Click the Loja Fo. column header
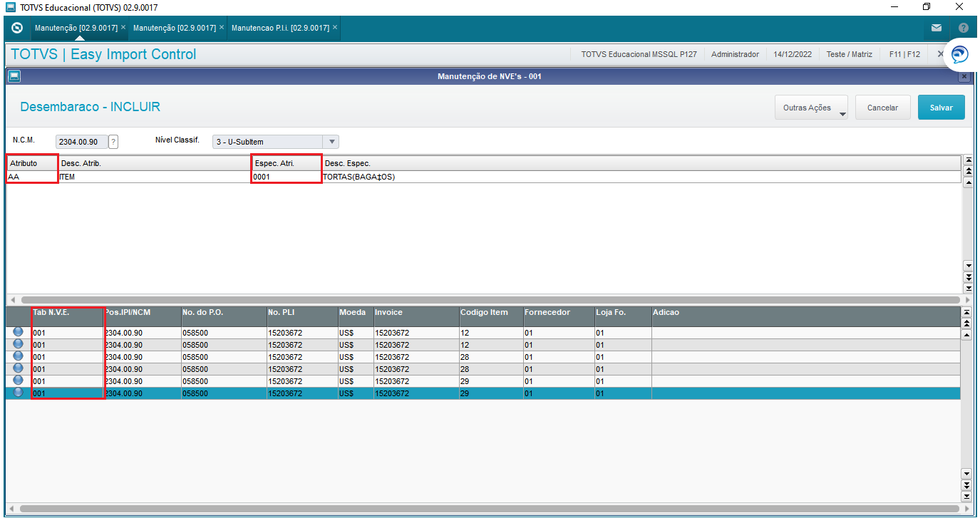The height and width of the screenshot is (518, 980). pos(623,317)
